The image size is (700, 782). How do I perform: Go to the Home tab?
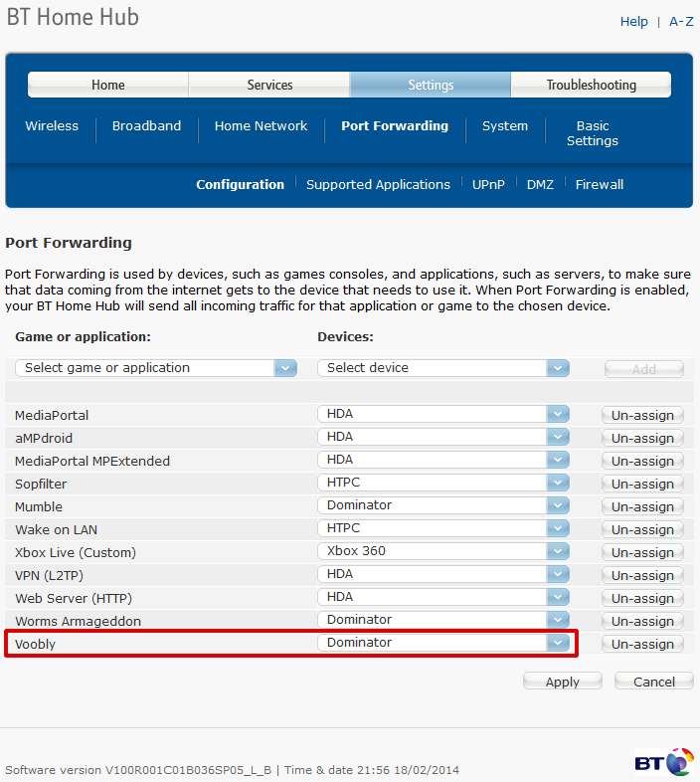click(x=108, y=86)
